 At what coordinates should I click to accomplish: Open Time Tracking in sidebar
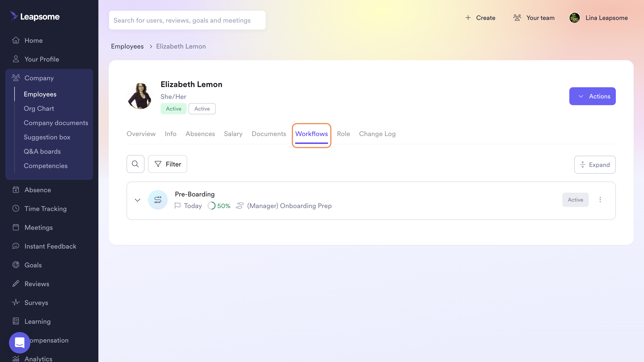coord(39,209)
